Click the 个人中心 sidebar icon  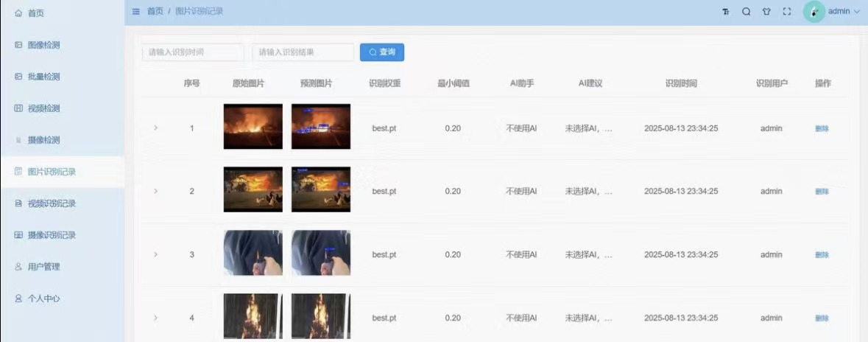18,299
